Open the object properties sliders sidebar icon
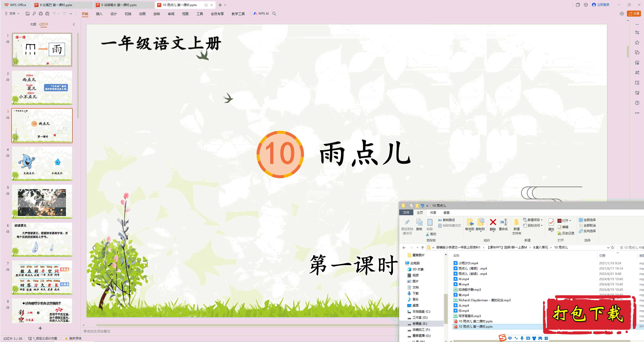This screenshot has width=644, height=342. tap(637, 32)
